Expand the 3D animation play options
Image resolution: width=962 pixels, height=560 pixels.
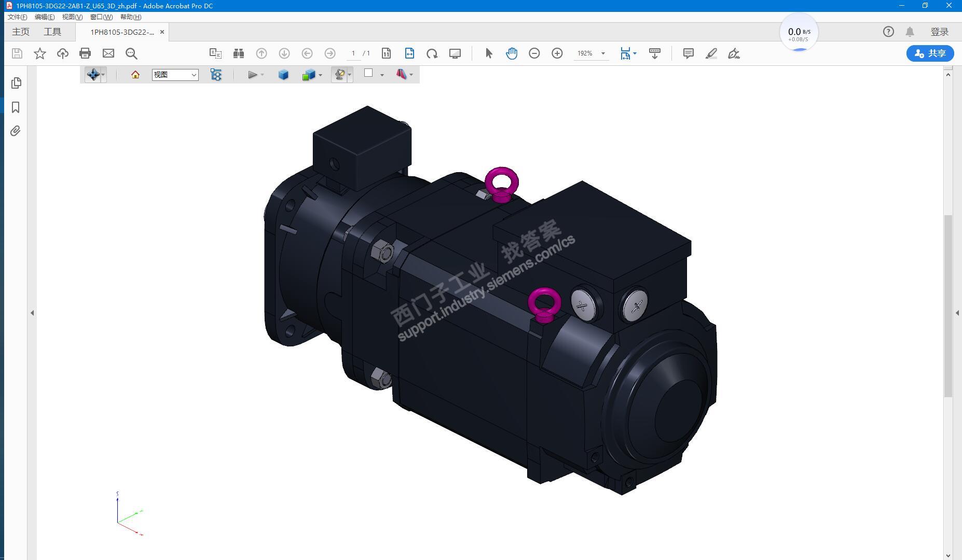pyautogui.click(x=262, y=75)
